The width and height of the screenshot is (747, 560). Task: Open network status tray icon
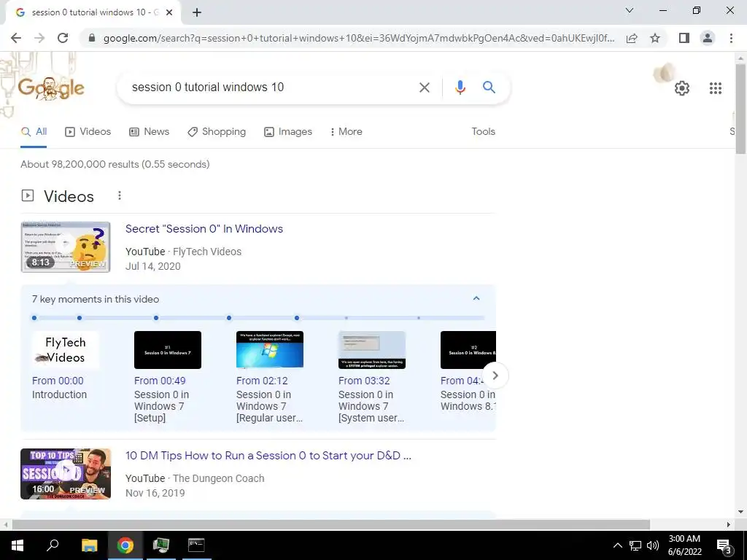coord(635,545)
